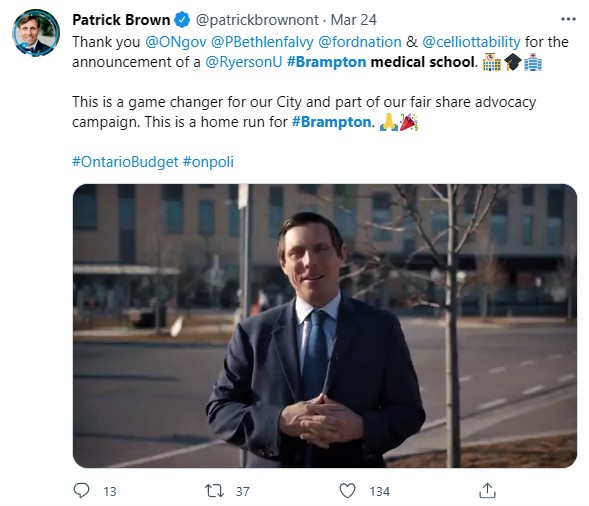Open the @patrickbrownont handle link

[257, 20]
